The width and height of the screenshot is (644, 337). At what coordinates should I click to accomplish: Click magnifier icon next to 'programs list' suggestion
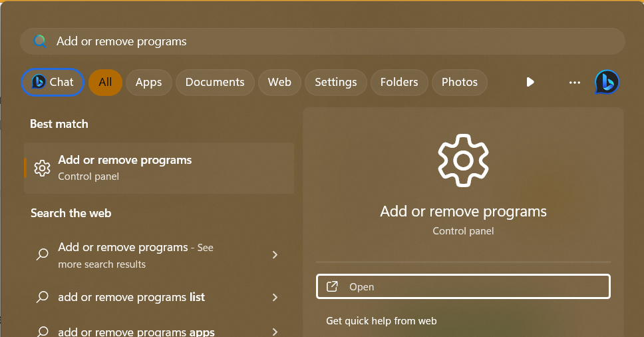point(42,298)
